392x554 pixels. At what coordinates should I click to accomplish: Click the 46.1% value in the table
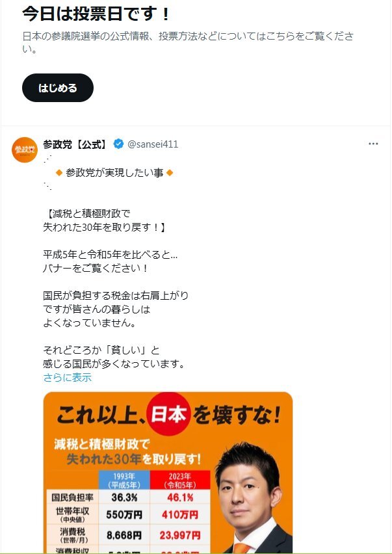point(180,497)
